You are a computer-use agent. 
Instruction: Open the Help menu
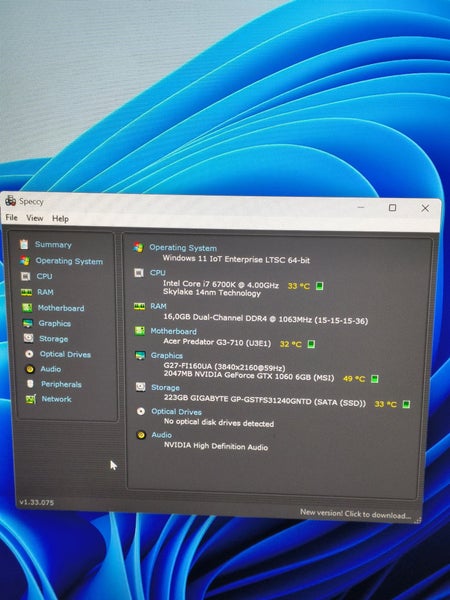point(60,218)
